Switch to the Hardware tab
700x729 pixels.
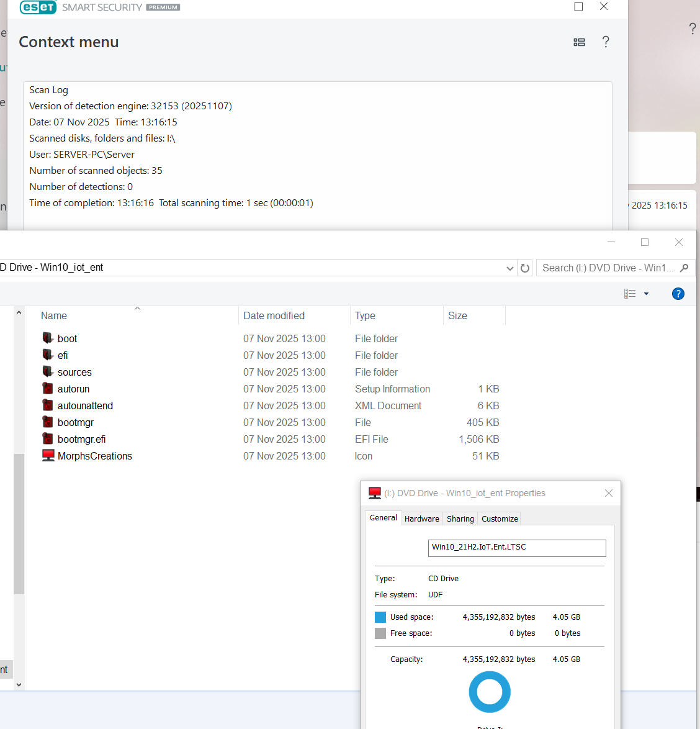coord(422,519)
